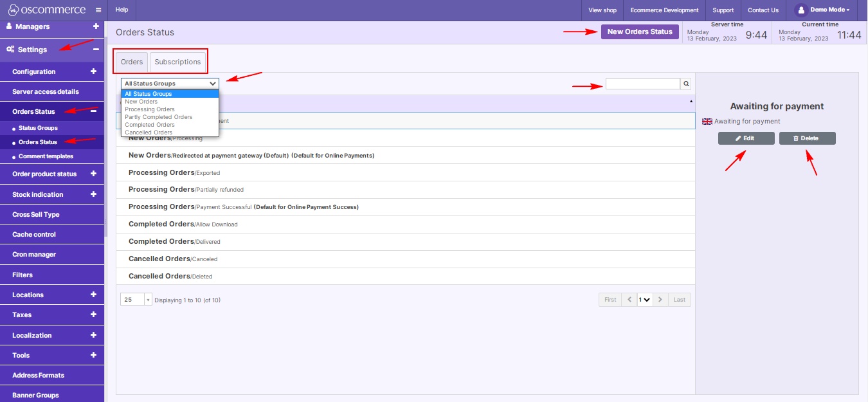Choose Processing Orders from dropdown list
This screenshot has width=868, height=402.
click(149, 109)
